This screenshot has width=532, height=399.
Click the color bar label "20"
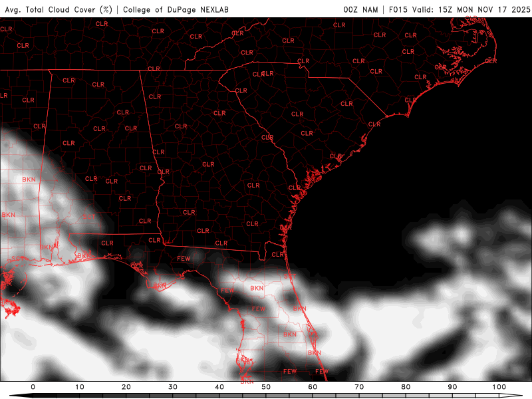[x=126, y=387]
